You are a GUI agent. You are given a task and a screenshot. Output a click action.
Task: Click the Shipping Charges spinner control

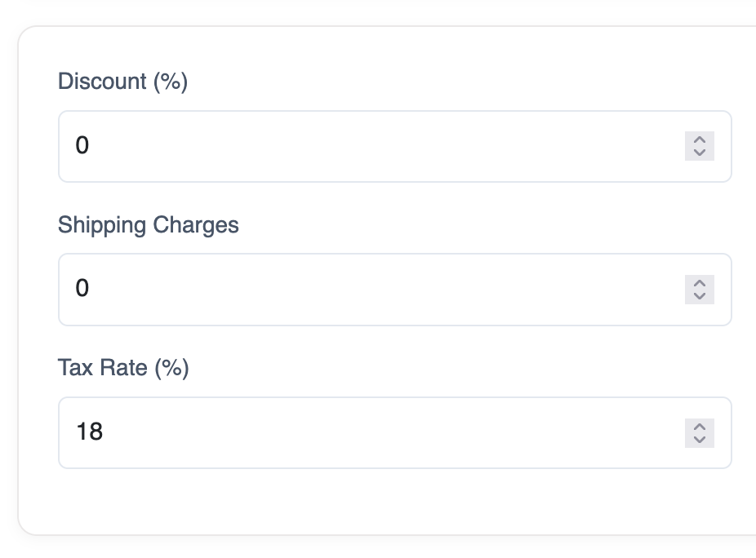pyautogui.click(x=699, y=290)
